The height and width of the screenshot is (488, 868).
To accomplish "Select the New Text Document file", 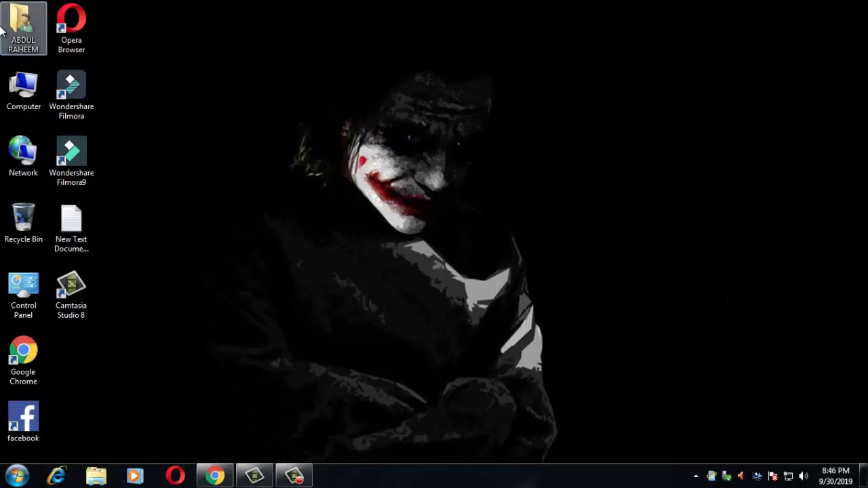I will (71, 228).
